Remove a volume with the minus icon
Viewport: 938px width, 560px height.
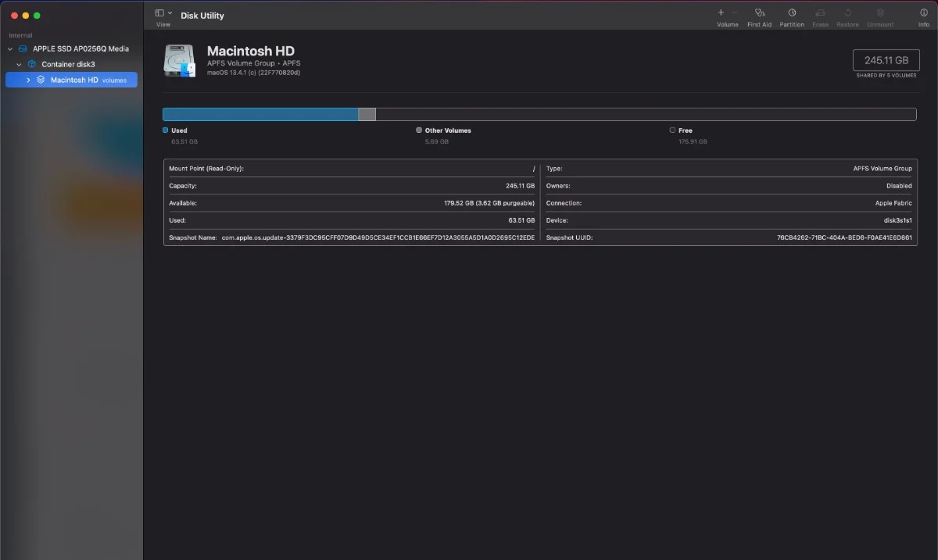(x=735, y=12)
